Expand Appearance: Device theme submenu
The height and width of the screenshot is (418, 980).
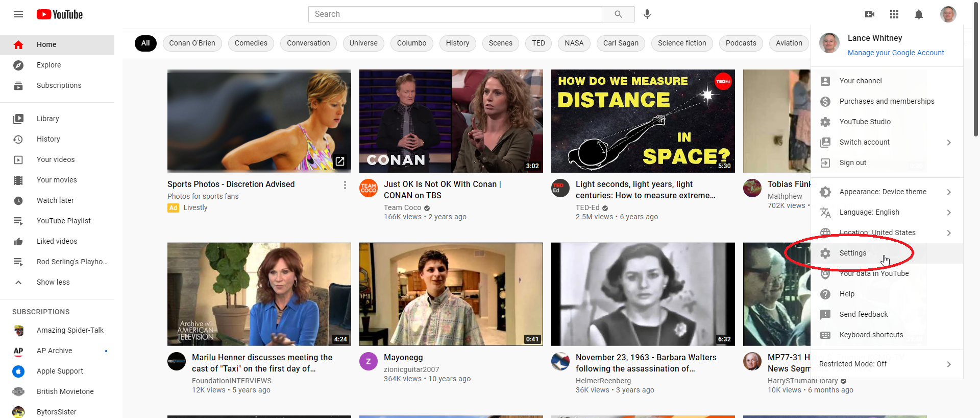pyautogui.click(x=887, y=192)
